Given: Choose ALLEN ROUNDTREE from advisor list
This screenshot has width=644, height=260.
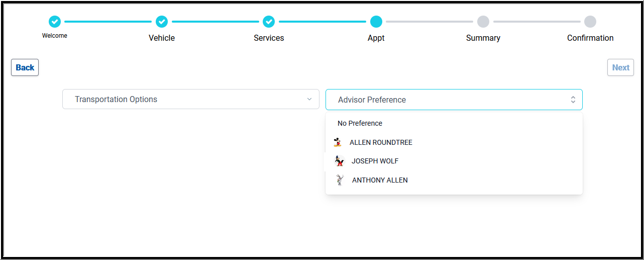Looking at the screenshot, I should [381, 142].
